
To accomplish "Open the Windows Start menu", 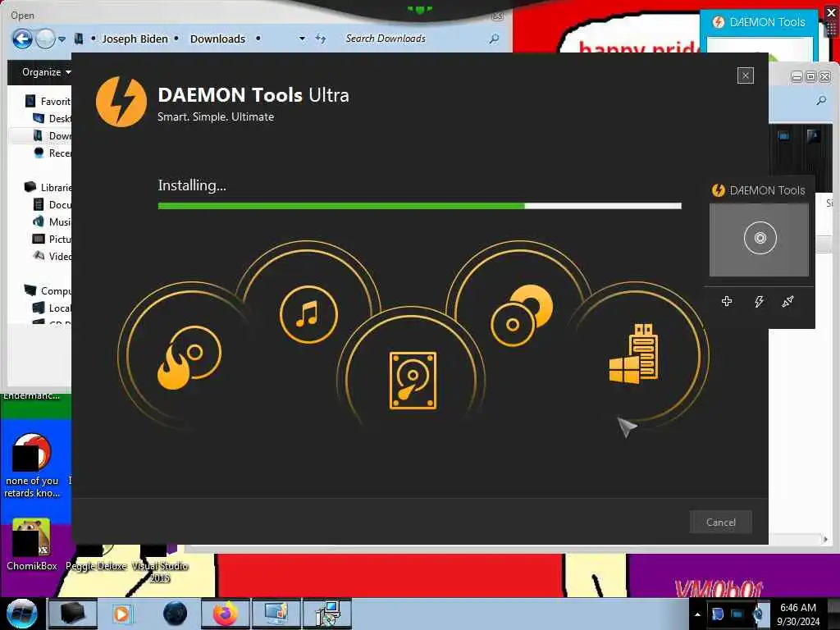I will [x=21, y=614].
